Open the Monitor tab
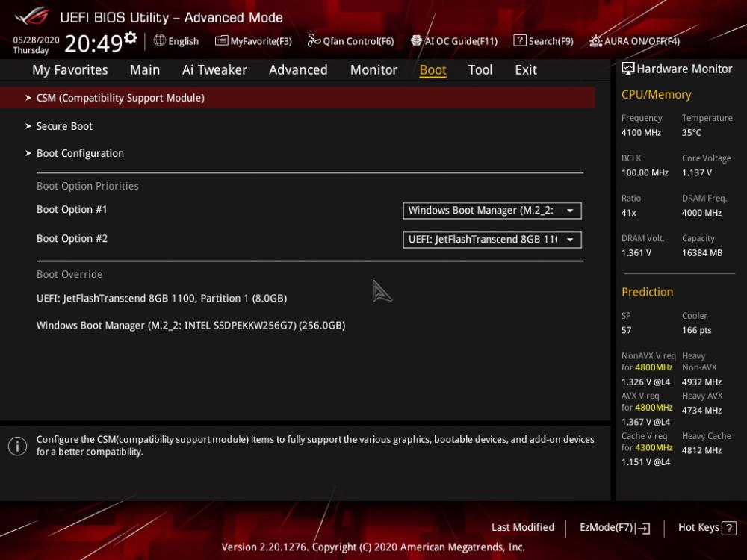Image resolution: width=747 pixels, height=560 pixels. tap(373, 70)
